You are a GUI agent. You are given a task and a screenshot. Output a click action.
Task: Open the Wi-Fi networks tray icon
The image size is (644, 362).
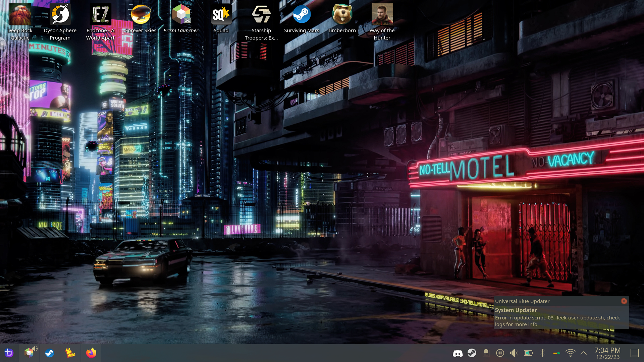coord(570,353)
